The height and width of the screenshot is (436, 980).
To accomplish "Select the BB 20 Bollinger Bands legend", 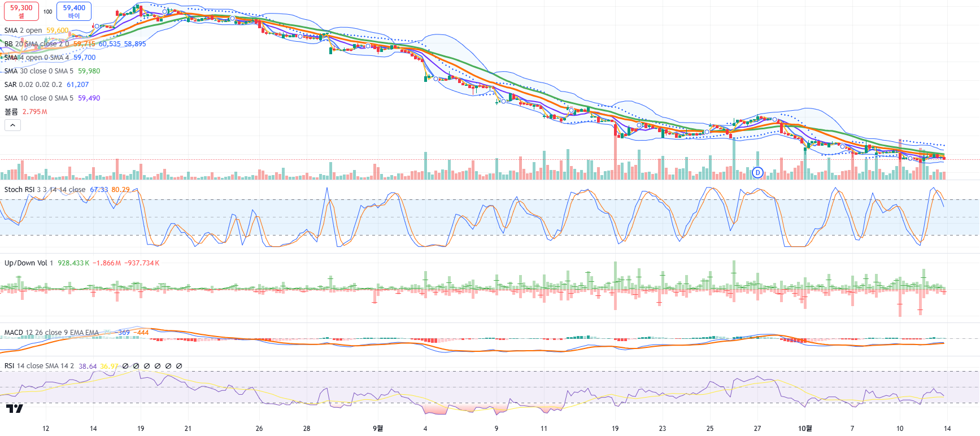I will click(x=36, y=44).
